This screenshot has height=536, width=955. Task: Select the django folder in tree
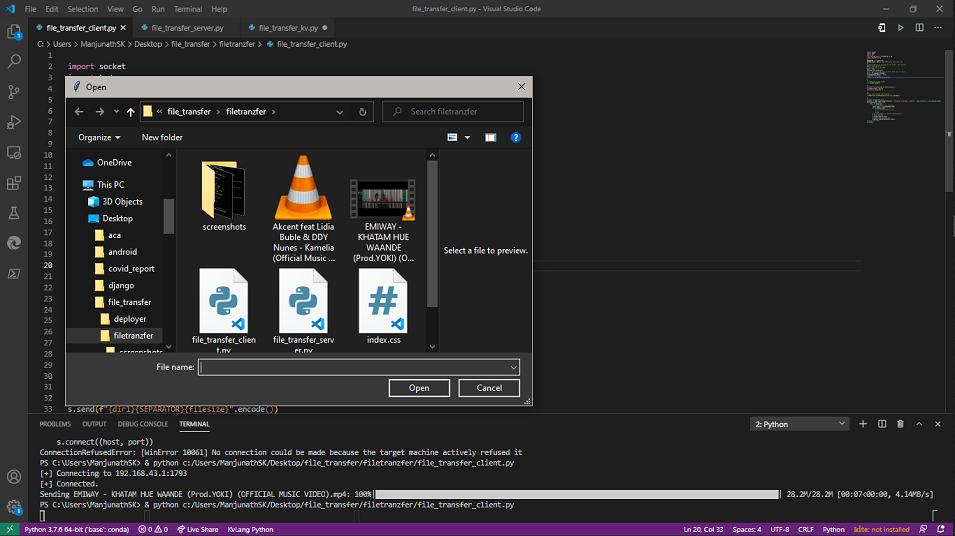pyautogui.click(x=121, y=286)
